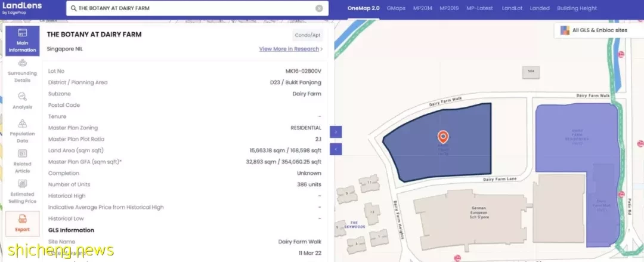Open View More in Research link

pos(291,49)
